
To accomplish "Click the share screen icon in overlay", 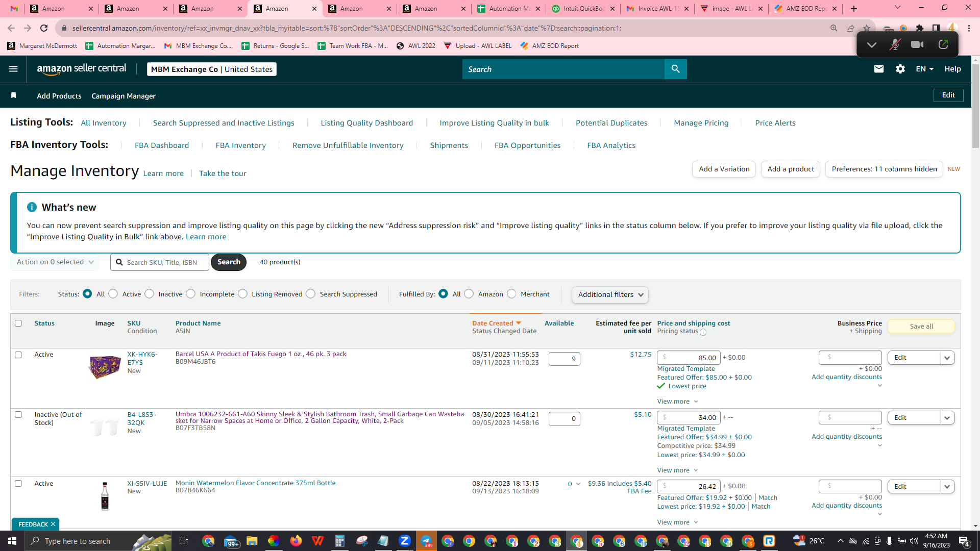I will pyautogui.click(x=943, y=45).
